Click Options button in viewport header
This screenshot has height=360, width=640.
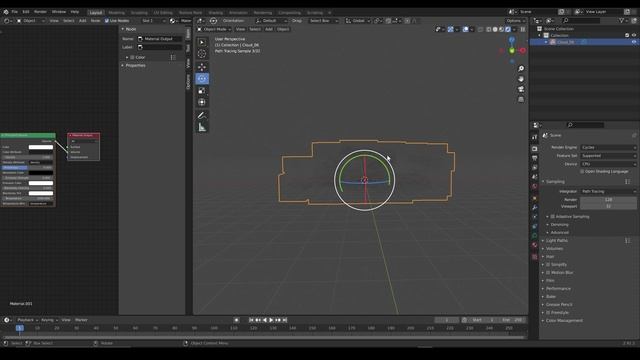pos(515,20)
